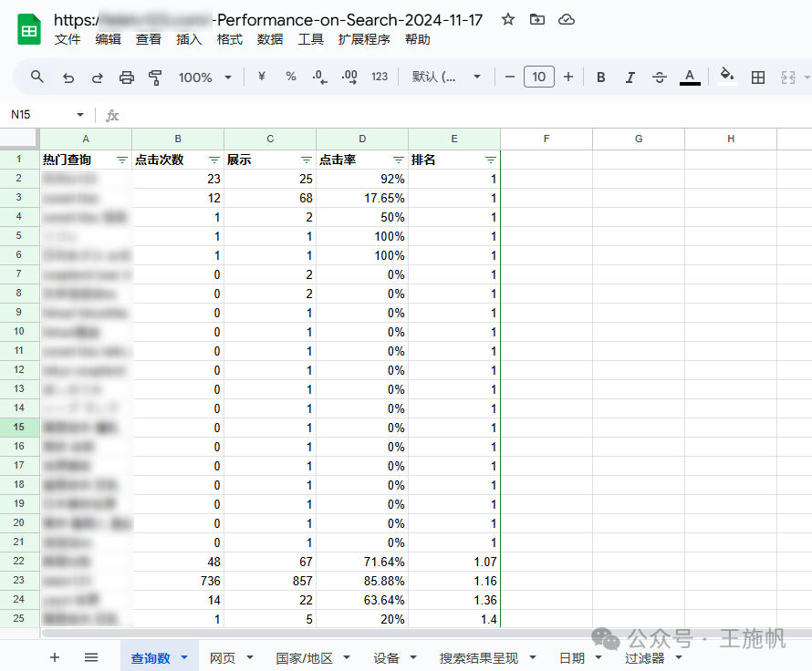This screenshot has height=671, width=812.
Task: Format as currency with ¥ button
Action: point(262,77)
